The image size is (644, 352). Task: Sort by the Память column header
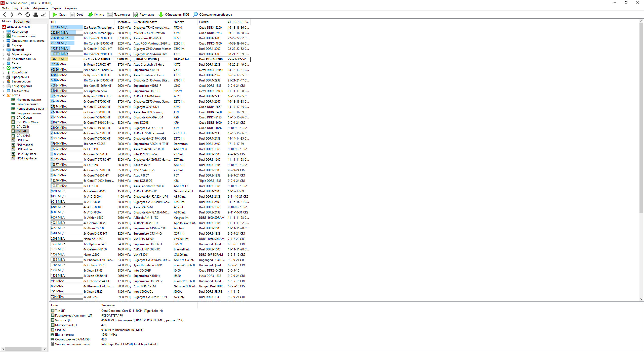click(212, 22)
